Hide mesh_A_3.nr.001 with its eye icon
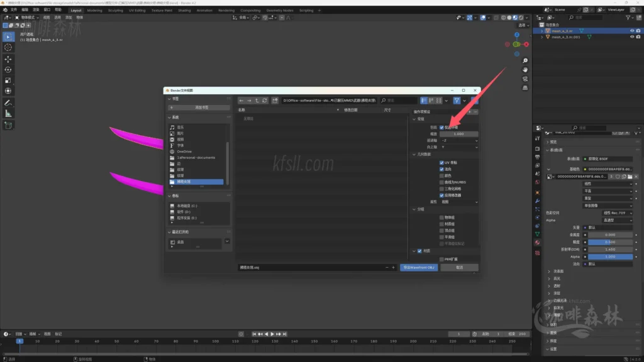The width and height of the screenshot is (644, 362). click(632, 37)
